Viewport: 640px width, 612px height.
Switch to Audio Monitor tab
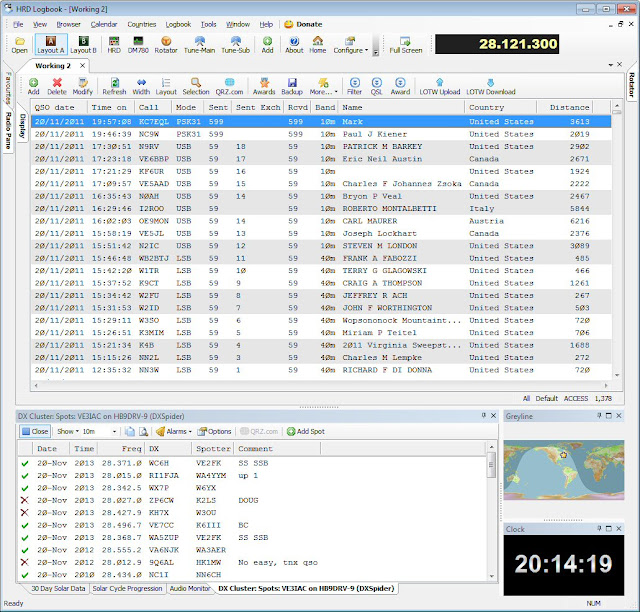(x=190, y=588)
